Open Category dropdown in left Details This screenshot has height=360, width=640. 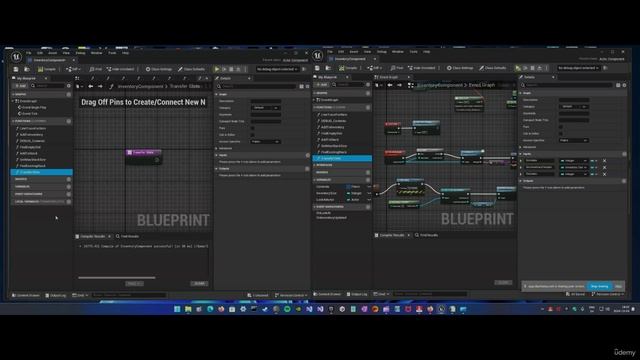click(x=265, y=108)
